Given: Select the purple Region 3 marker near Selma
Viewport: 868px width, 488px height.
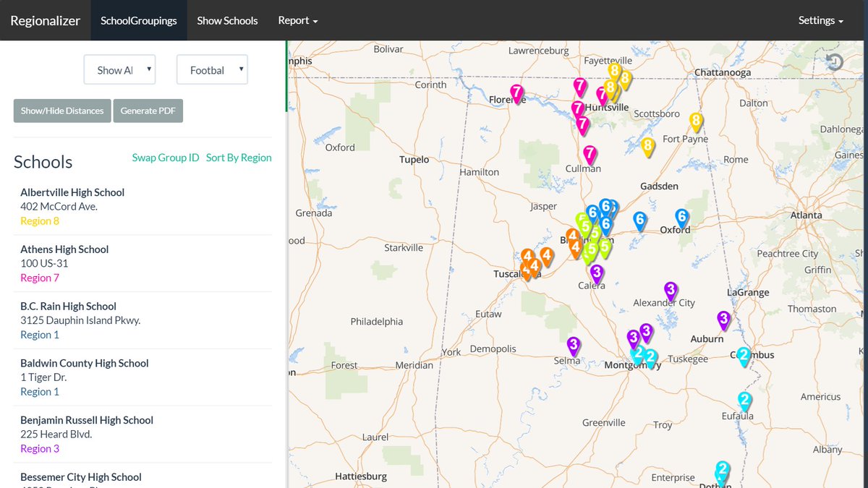Looking at the screenshot, I should click(573, 346).
